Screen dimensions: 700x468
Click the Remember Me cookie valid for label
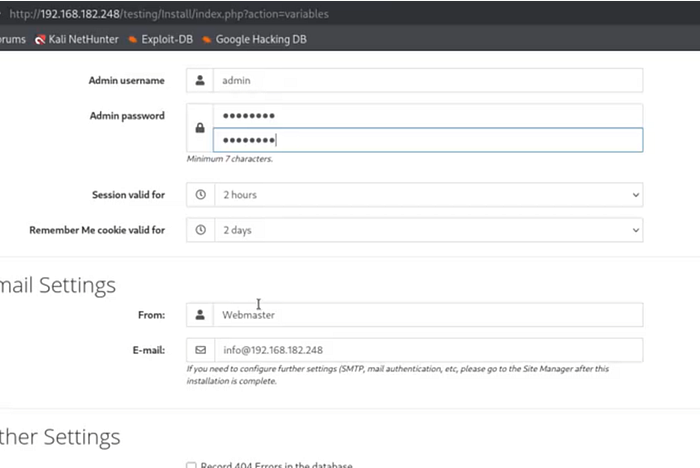tap(97, 230)
